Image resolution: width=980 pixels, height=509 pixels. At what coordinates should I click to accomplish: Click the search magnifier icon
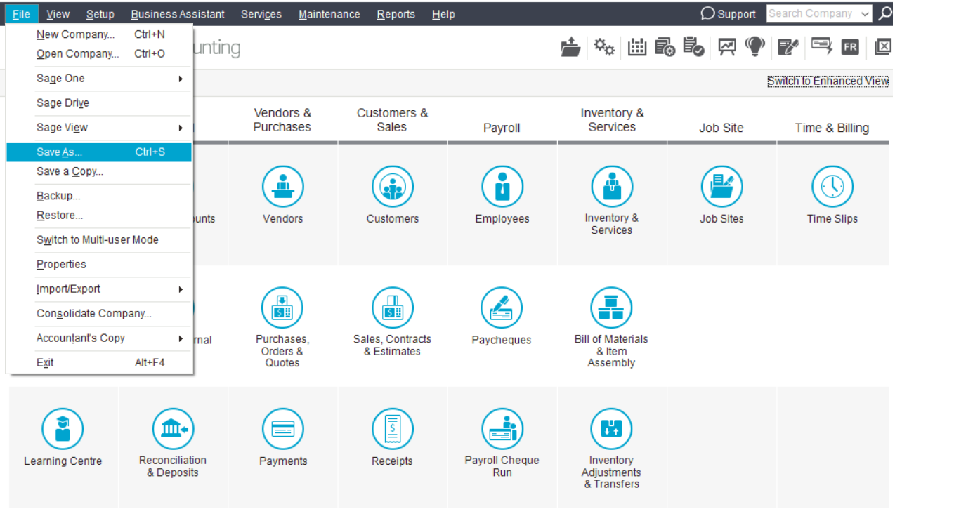click(x=885, y=13)
